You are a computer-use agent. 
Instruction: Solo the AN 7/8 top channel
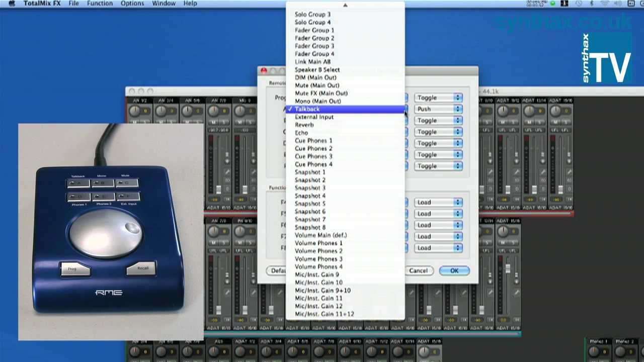[x=224, y=122]
